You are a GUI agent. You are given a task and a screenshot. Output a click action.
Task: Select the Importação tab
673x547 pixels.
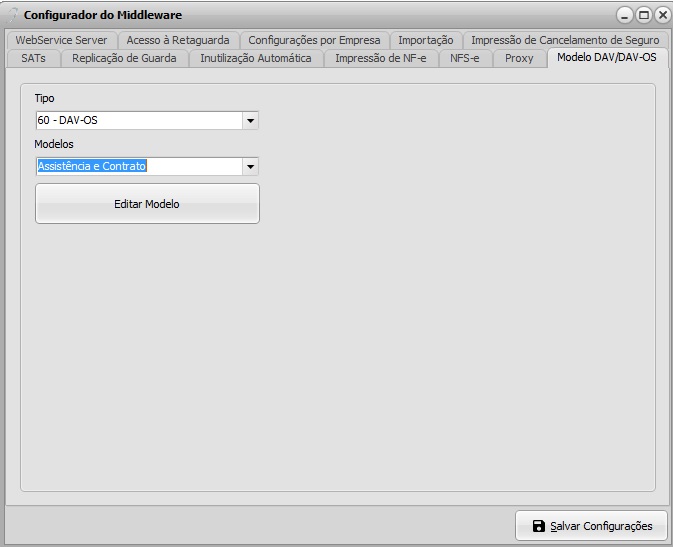(426, 40)
